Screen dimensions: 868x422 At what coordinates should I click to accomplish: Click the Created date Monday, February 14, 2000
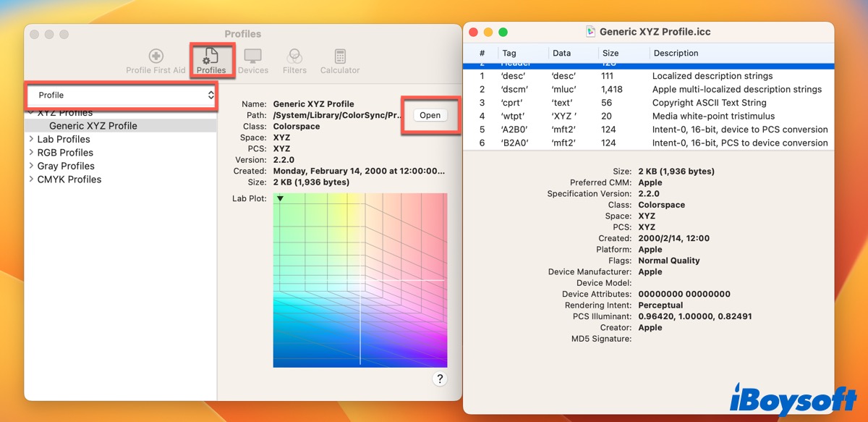coord(359,171)
